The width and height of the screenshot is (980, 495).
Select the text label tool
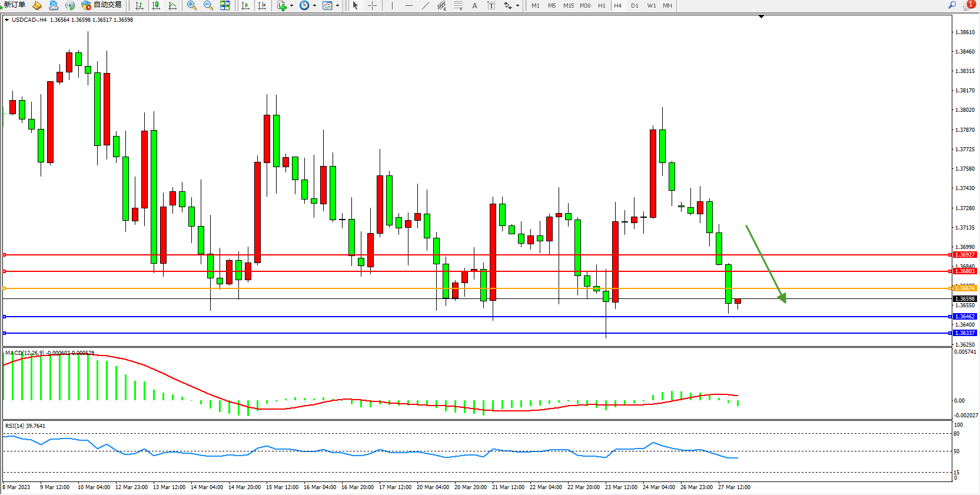point(474,6)
